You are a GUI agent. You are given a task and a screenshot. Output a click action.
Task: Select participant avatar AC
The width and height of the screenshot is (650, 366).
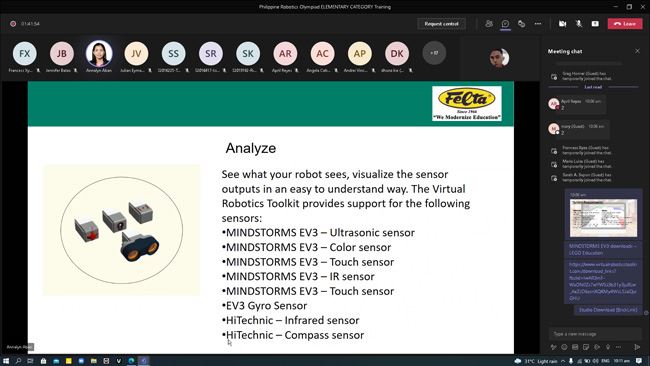pyautogui.click(x=323, y=53)
